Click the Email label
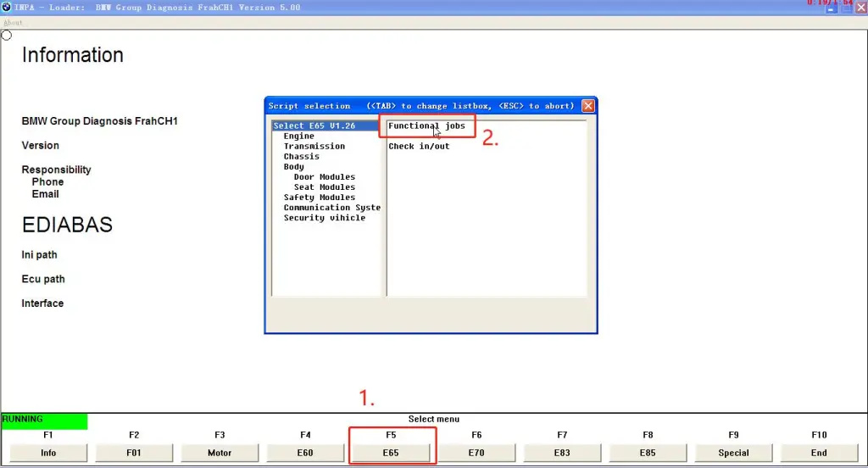The height and width of the screenshot is (468, 868). coord(46,194)
